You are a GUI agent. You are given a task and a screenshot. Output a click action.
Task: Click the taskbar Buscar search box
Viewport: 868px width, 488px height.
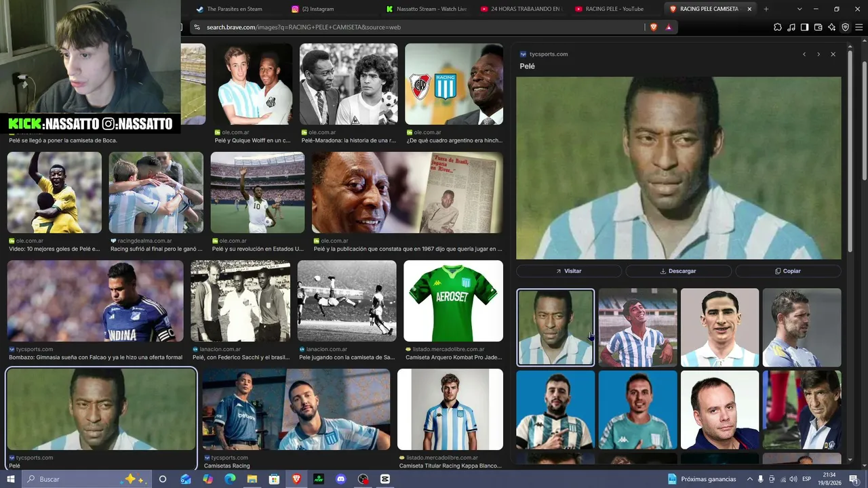(88, 479)
